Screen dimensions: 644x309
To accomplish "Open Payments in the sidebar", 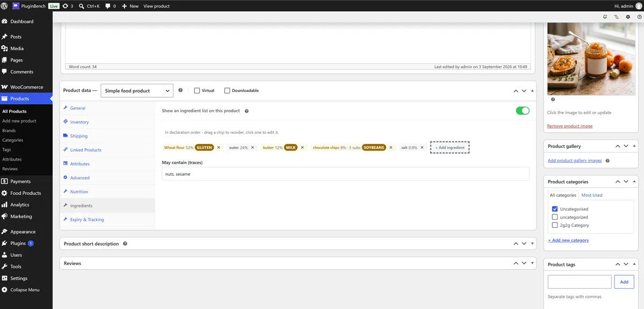I will (x=20, y=182).
